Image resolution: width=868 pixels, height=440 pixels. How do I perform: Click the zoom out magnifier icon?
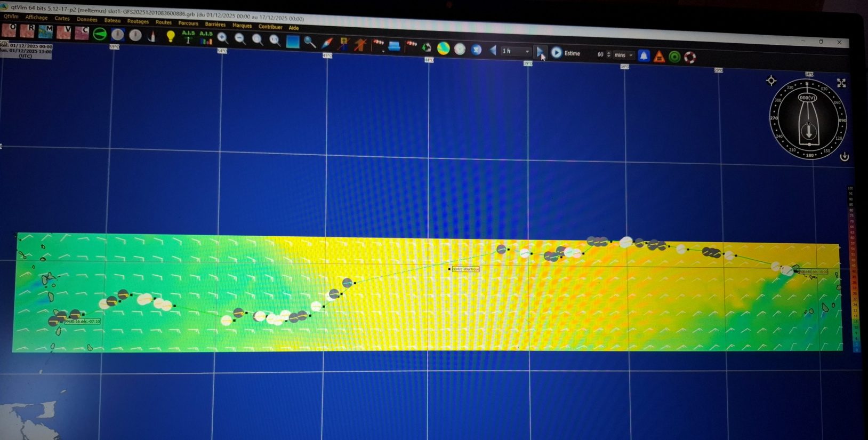240,39
